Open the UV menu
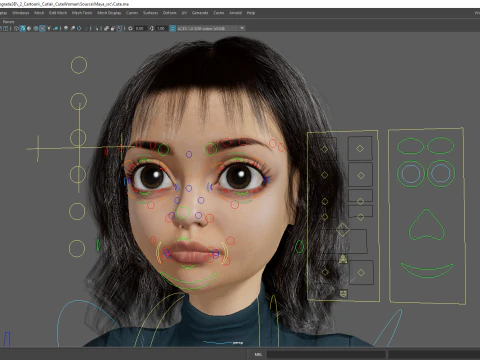The height and width of the screenshot is (360, 480). pyautogui.click(x=184, y=13)
